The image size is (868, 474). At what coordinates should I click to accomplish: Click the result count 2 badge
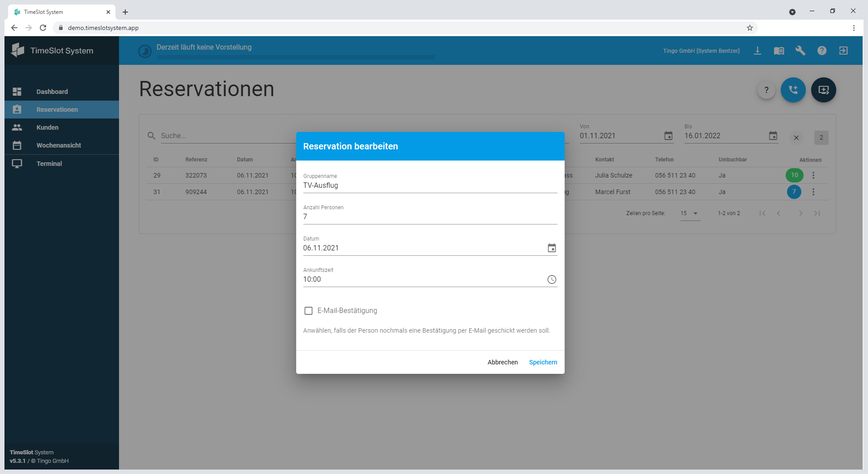coord(821,138)
